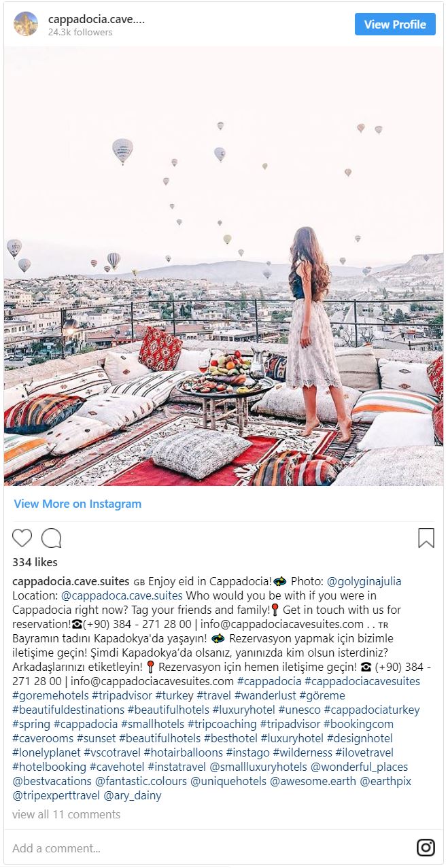
Task: Save the post with the bookmark icon
Action: point(426,538)
